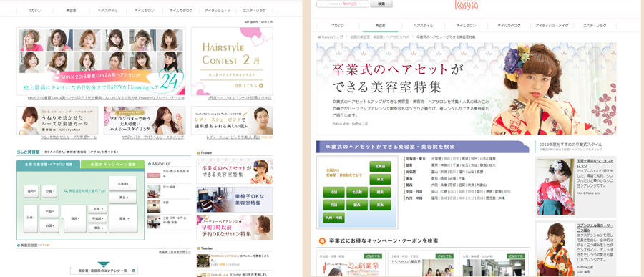Choose 九州 on the left page map
The image size is (644, 277).
tap(31, 218)
